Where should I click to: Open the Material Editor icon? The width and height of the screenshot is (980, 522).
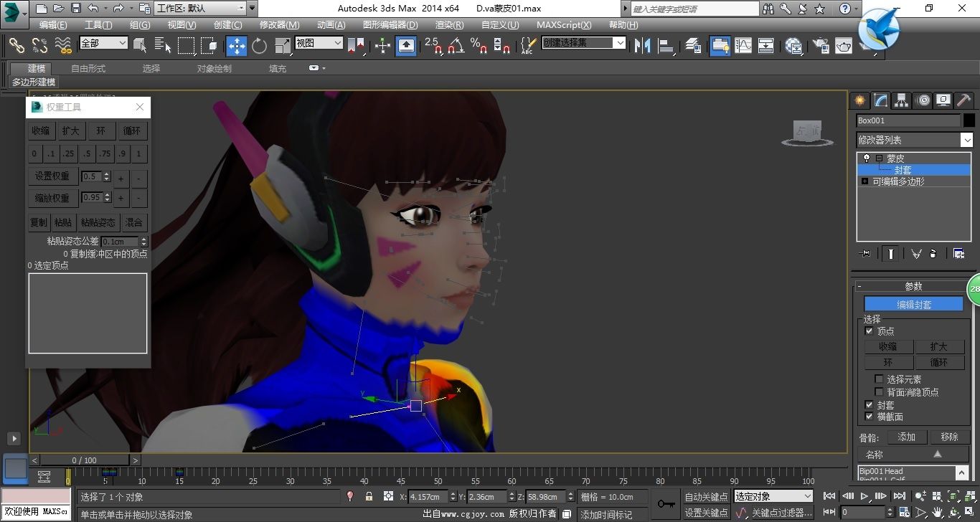coord(793,46)
